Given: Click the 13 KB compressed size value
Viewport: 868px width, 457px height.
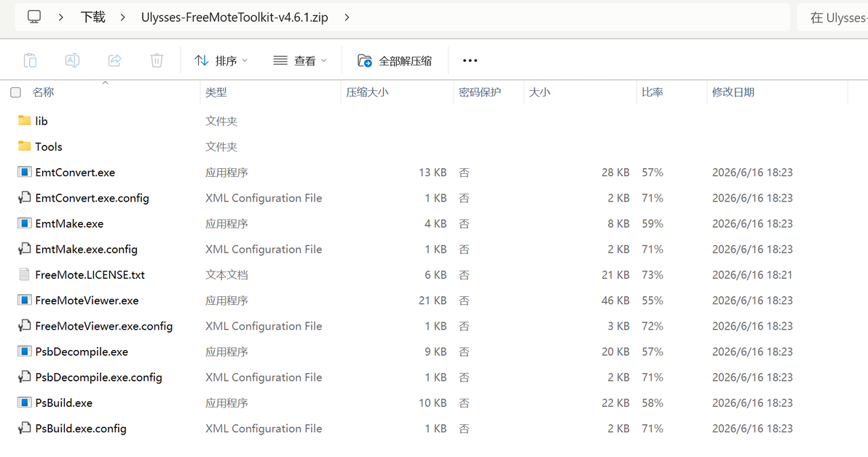Looking at the screenshot, I should [x=433, y=172].
